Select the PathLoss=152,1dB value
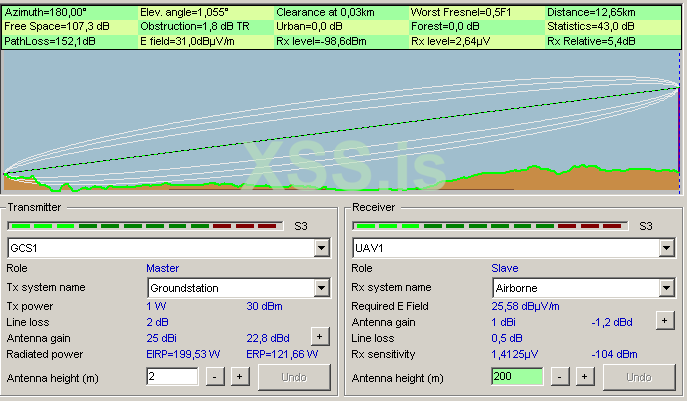Viewport: 687px width, 401px height. click(x=50, y=42)
